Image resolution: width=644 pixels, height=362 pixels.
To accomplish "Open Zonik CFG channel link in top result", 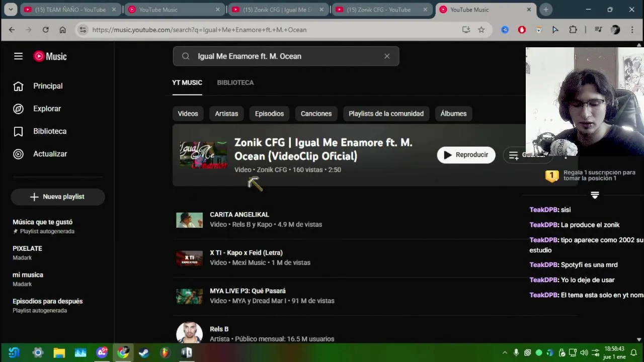I will click(272, 170).
